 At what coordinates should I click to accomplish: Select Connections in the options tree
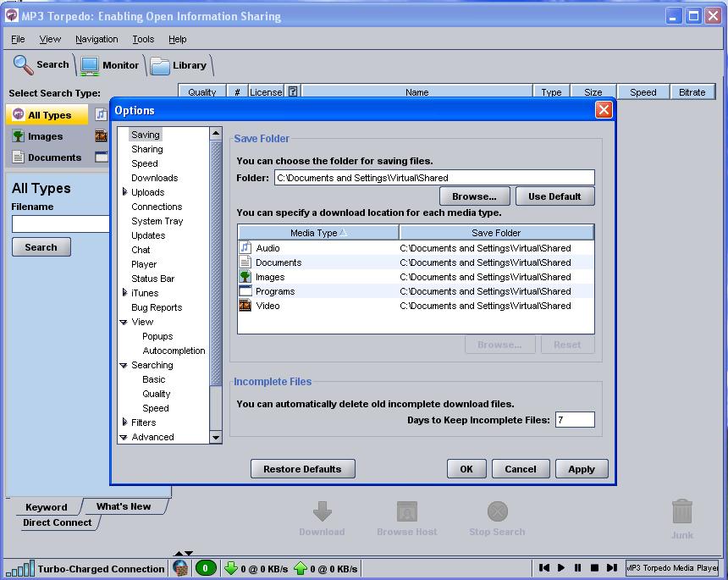pyautogui.click(x=157, y=207)
